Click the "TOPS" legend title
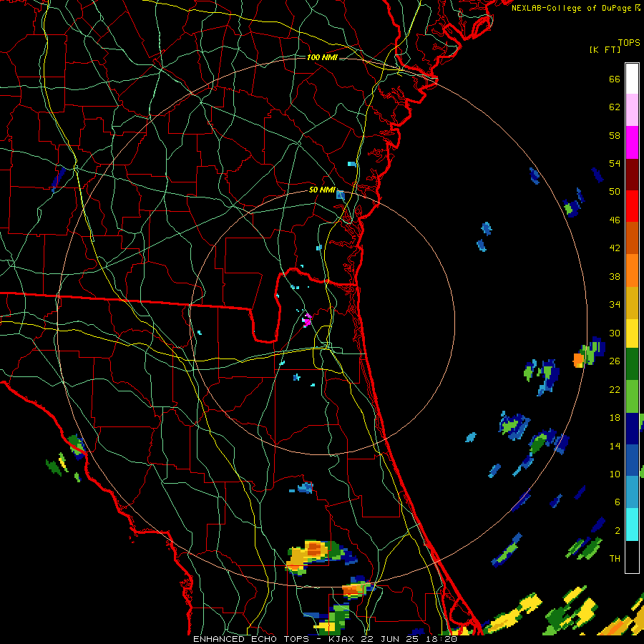Viewport: 644px width, 644px height. point(629,43)
